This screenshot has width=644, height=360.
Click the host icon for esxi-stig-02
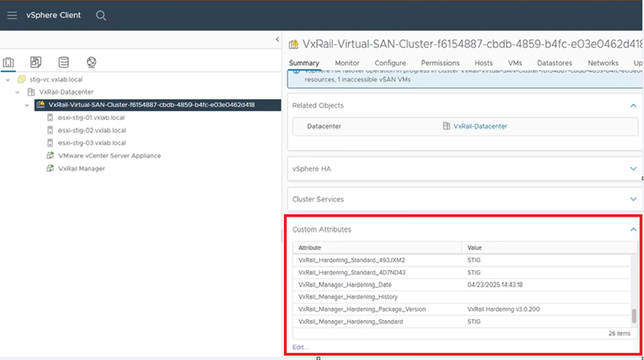point(50,130)
